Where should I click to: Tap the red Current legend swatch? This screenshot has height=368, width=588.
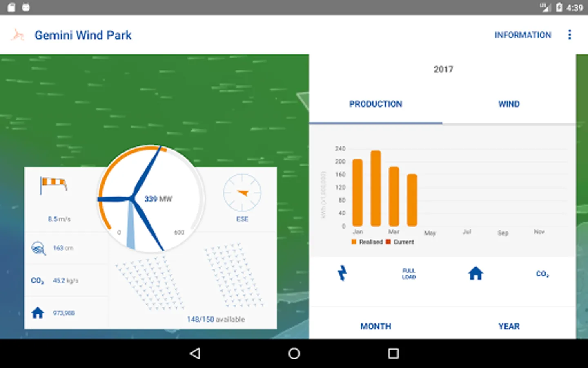[x=388, y=242]
